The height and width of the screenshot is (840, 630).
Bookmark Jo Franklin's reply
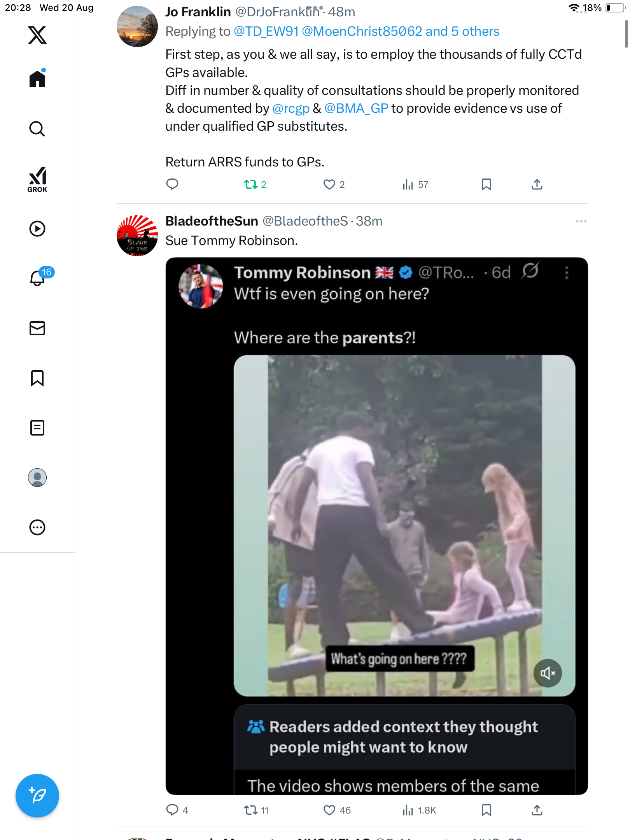pyautogui.click(x=486, y=184)
